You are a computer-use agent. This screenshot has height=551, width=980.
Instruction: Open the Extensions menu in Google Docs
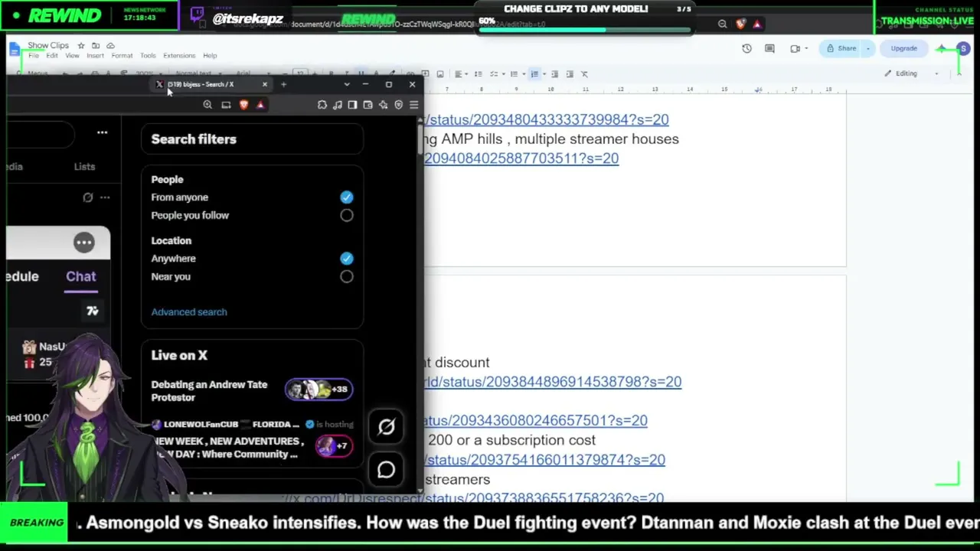tap(179, 56)
